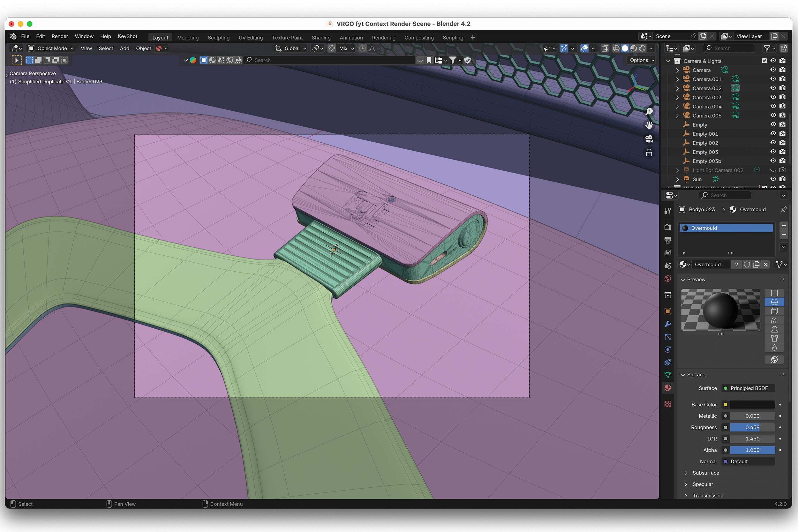Open the Object Mode dropdown
The height and width of the screenshot is (532, 798).
(x=51, y=49)
